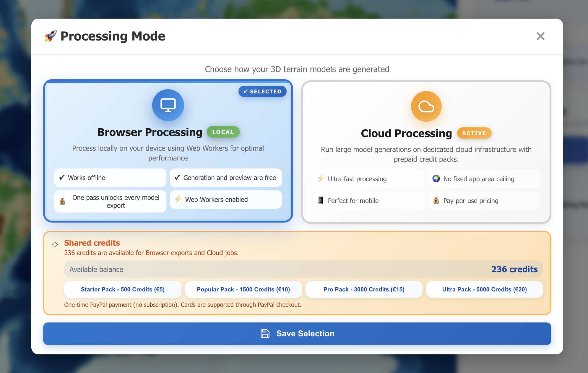
Task: Click the One-time PayPal payment note
Action: click(x=183, y=305)
